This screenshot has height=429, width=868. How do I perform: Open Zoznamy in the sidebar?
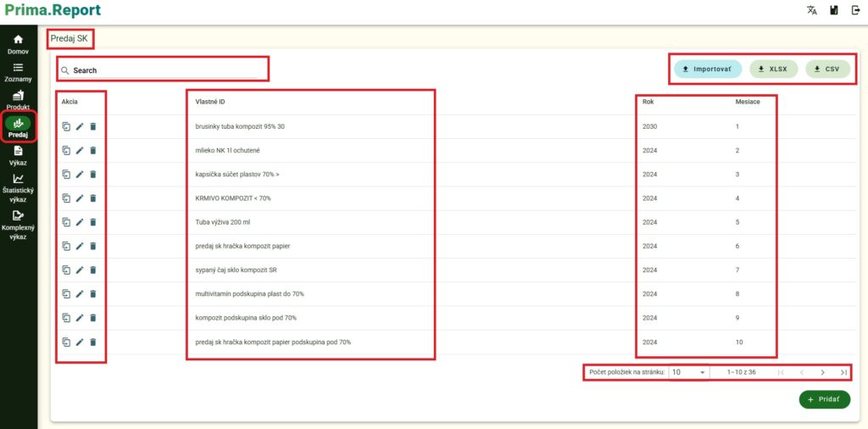[x=18, y=72]
